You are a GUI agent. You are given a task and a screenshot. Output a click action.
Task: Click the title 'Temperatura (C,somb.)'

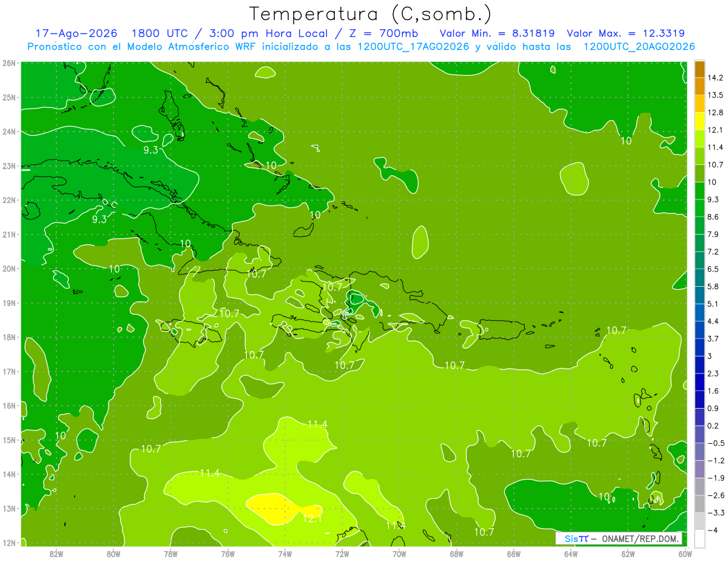pyautogui.click(x=371, y=14)
